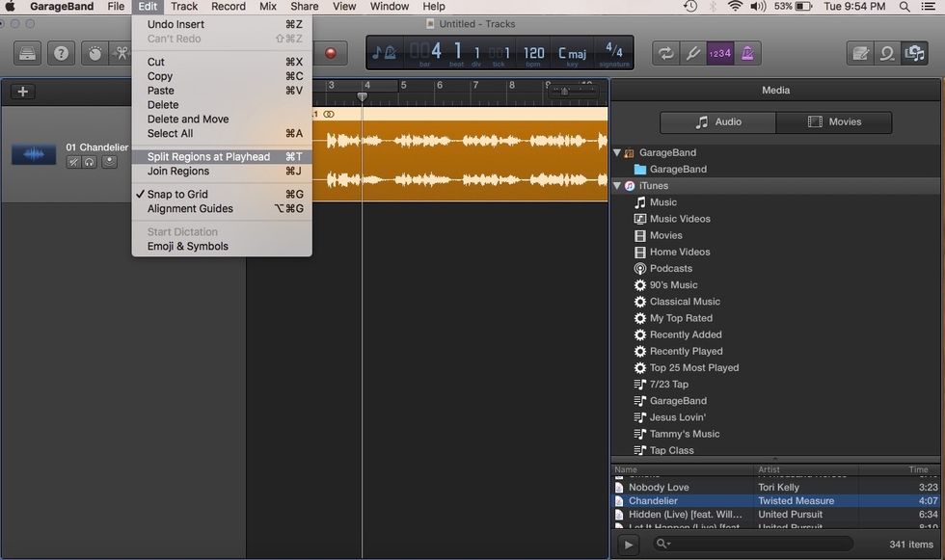Open Quick Help with the question mark icon
This screenshot has height=560, width=945.
(x=61, y=53)
